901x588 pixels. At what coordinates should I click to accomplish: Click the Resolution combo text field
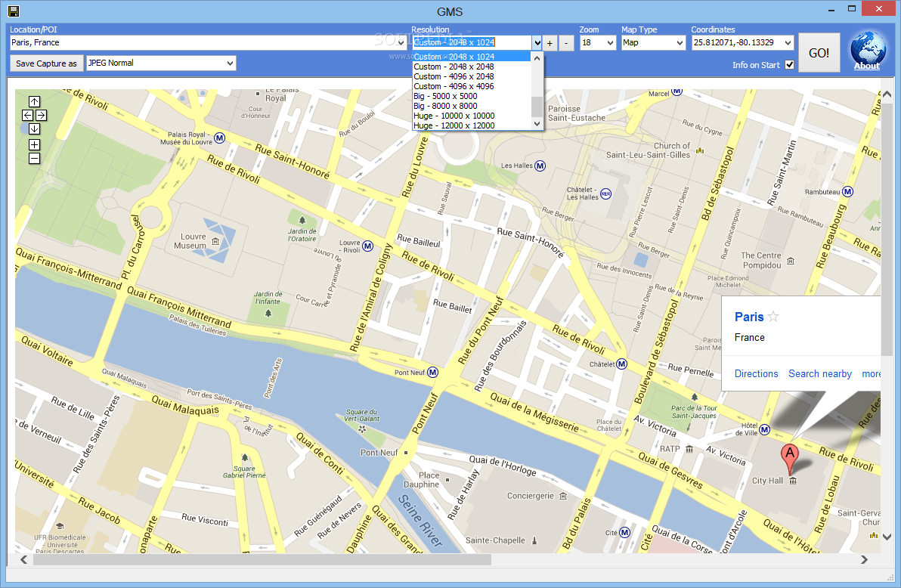click(472, 42)
